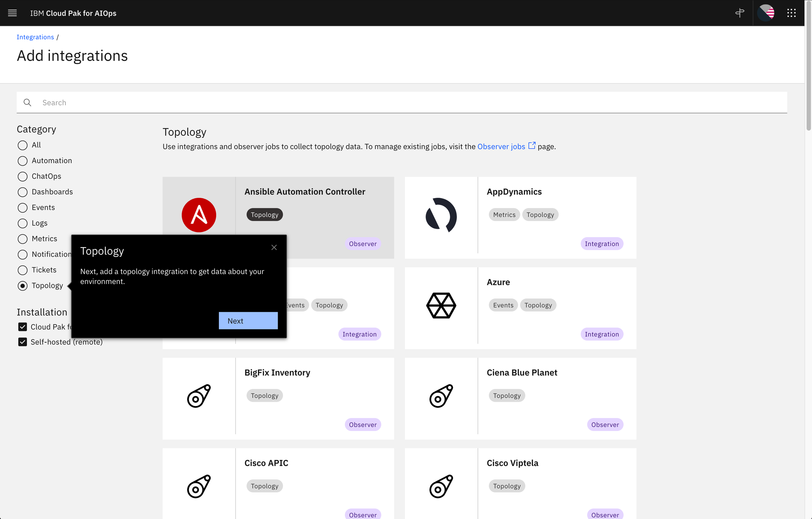This screenshot has width=812, height=519.
Task: Click the Topology tag on BigFix Inventory card
Action: point(265,396)
